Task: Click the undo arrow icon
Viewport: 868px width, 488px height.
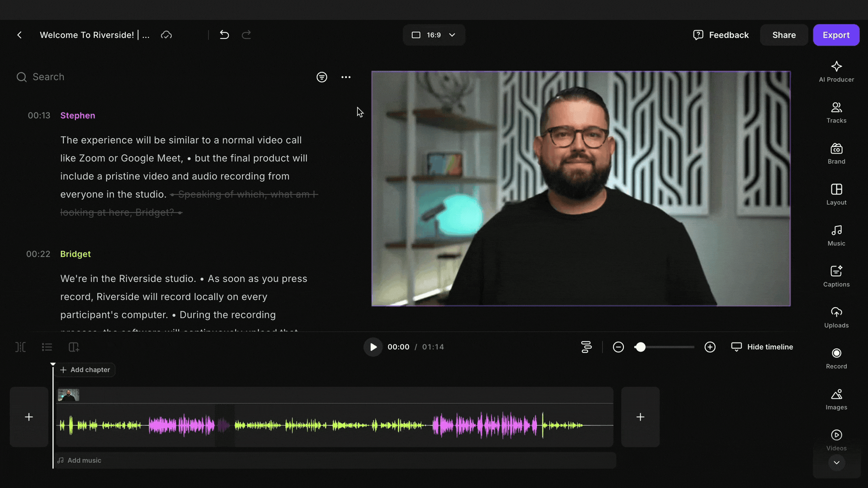Action: 224,35
